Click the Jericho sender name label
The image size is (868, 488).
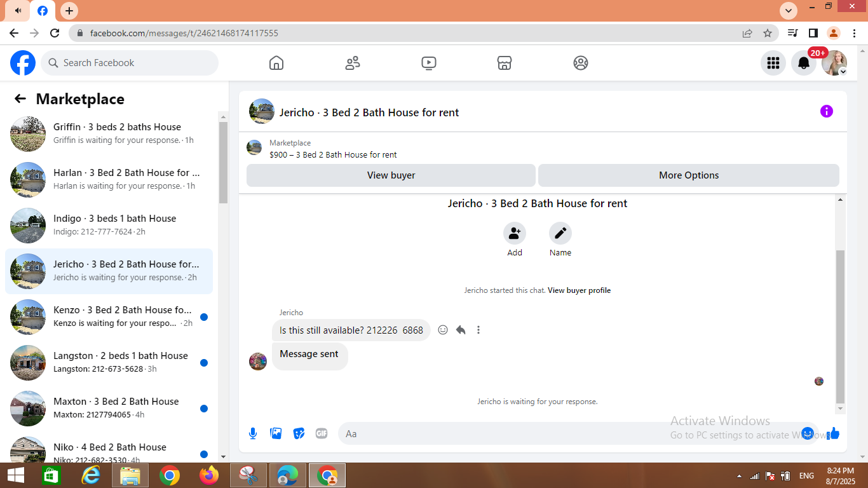[291, 313]
